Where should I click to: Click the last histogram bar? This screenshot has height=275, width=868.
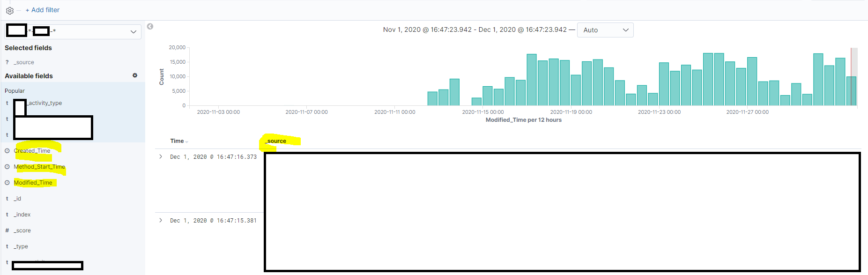coord(852,91)
